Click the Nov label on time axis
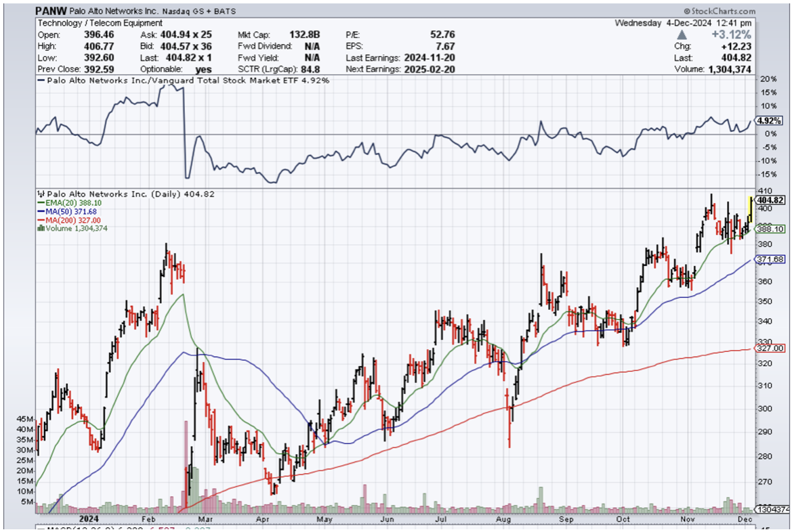794x532 pixels. (x=688, y=519)
